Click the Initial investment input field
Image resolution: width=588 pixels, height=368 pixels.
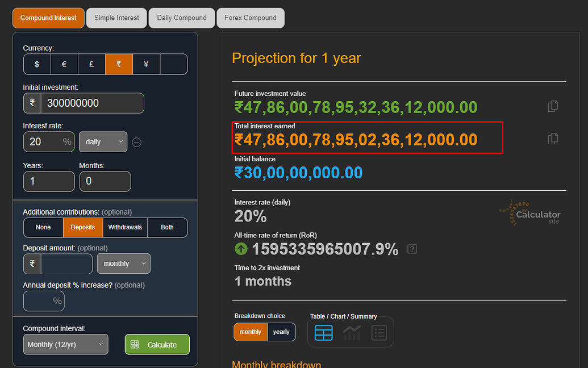click(93, 103)
